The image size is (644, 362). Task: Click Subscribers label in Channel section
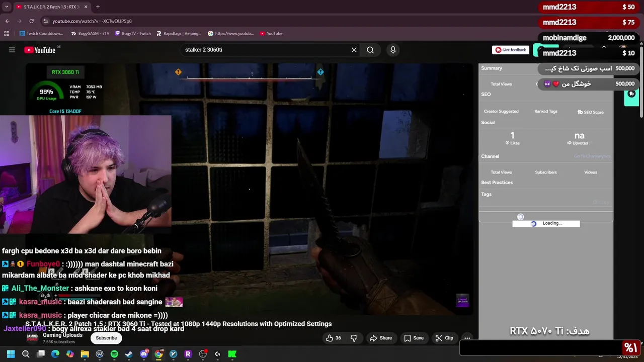(x=546, y=172)
